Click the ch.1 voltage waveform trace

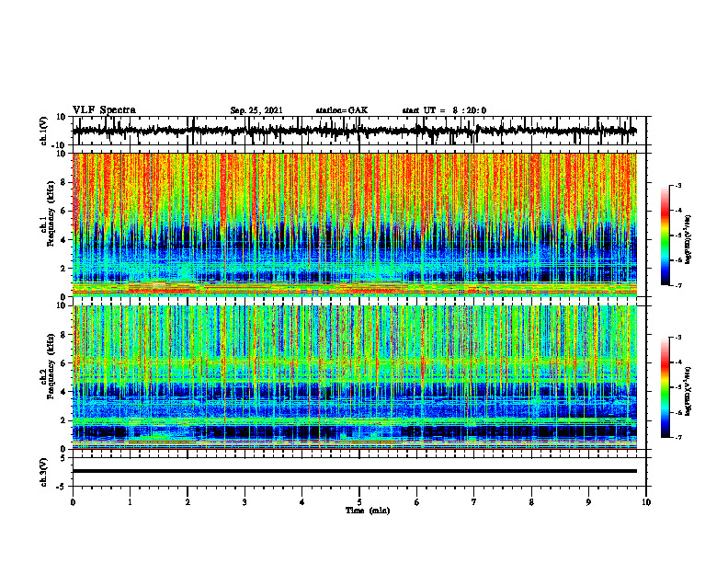click(x=355, y=131)
